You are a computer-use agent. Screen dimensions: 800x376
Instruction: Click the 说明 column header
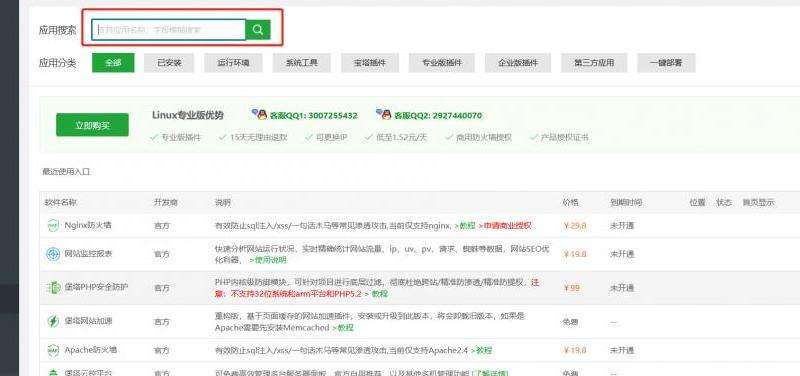coord(222,203)
